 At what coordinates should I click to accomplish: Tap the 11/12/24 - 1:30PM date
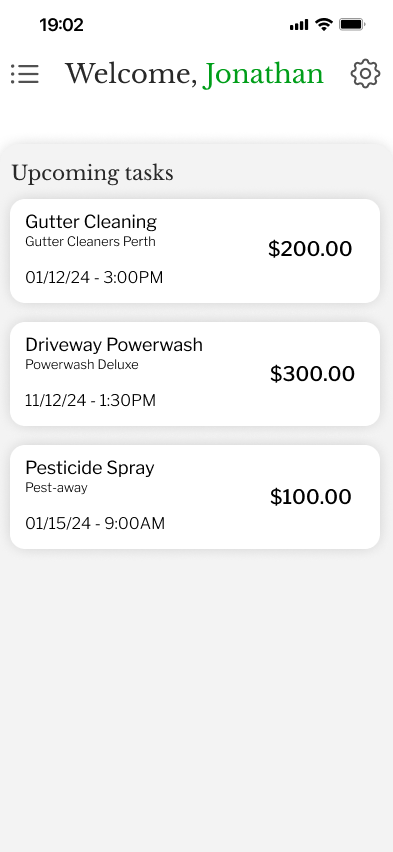tap(91, 400)
